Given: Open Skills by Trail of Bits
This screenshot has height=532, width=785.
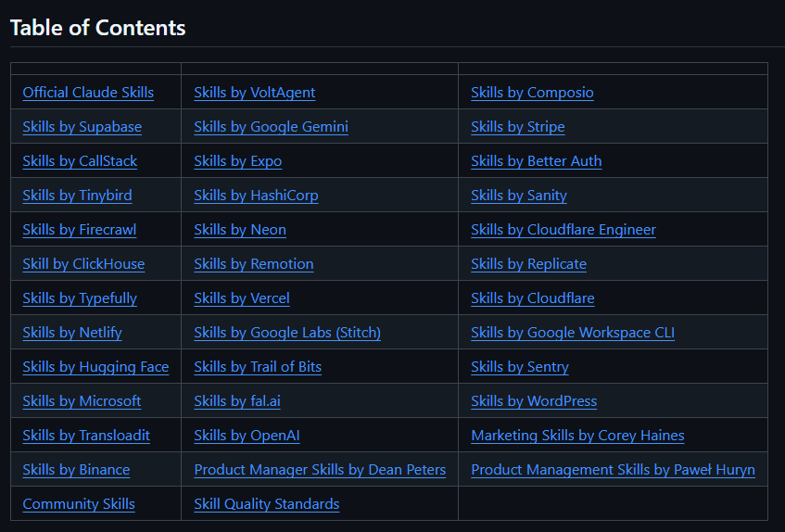Looking at the screenshot, I should [257, 367].
